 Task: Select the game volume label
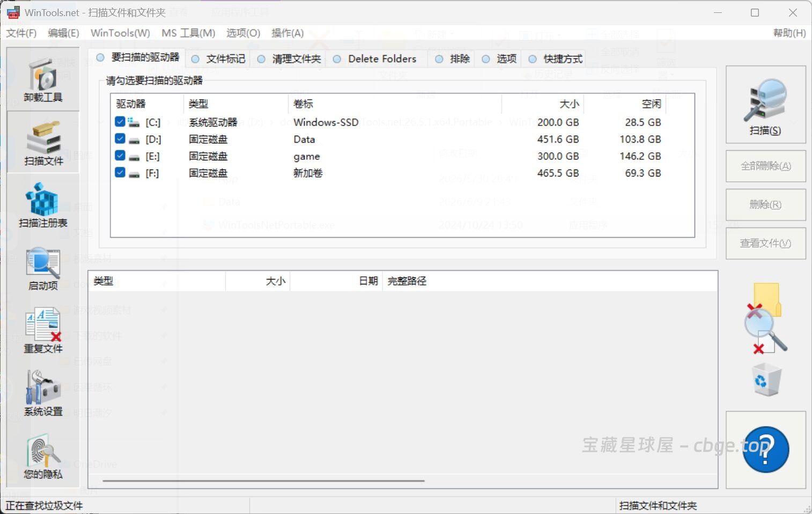point(306,157)
